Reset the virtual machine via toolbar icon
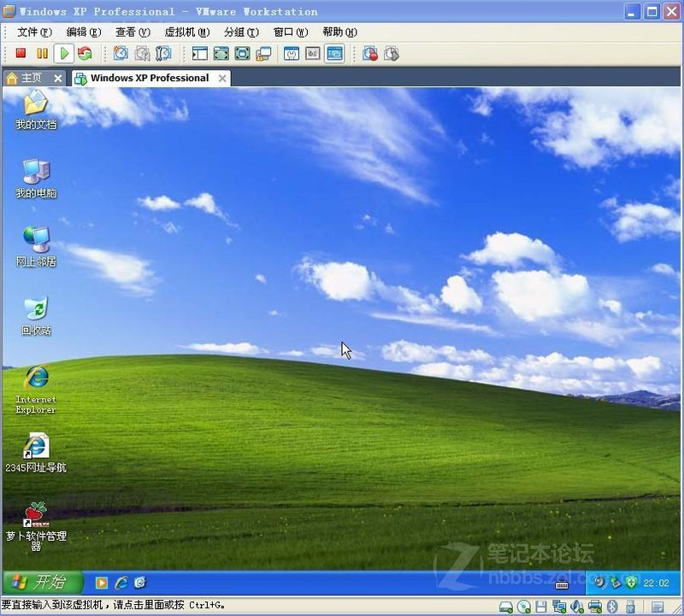This screenshot has height=616, width=684. coord(84,54)
